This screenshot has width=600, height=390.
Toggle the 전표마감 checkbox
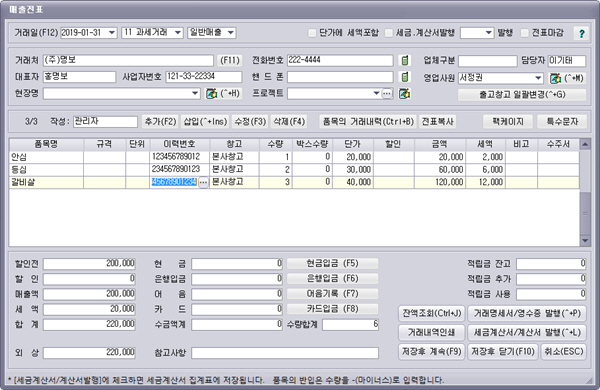[x=525, y=33]
